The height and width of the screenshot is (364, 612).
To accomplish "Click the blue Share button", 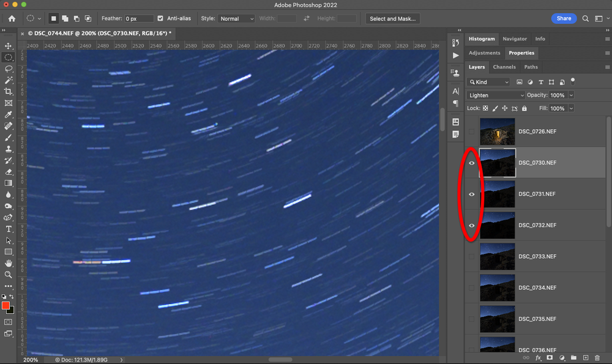I will click(563, 18).
